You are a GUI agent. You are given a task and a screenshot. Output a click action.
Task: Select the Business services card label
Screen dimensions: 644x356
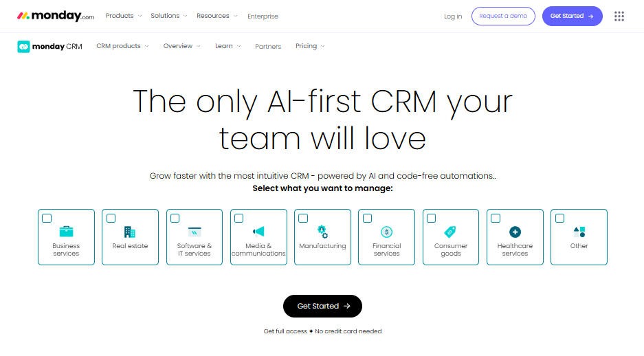pos(66,249)
